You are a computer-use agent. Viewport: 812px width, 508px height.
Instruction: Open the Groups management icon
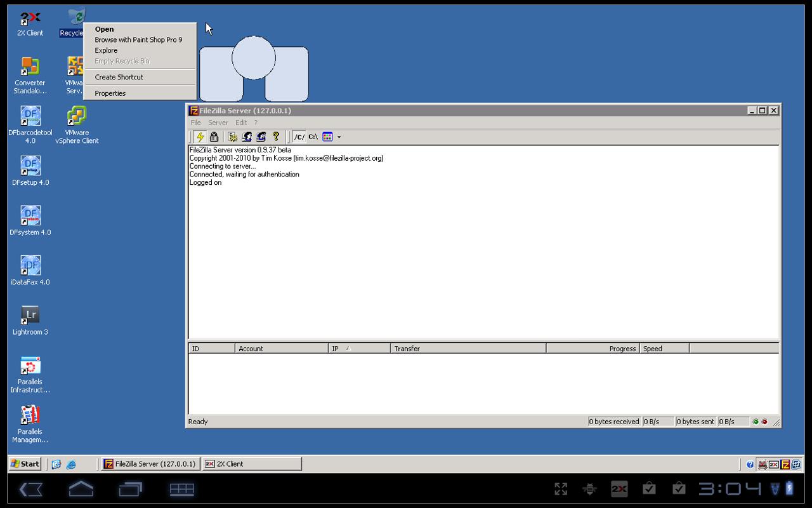pos(261,137)
